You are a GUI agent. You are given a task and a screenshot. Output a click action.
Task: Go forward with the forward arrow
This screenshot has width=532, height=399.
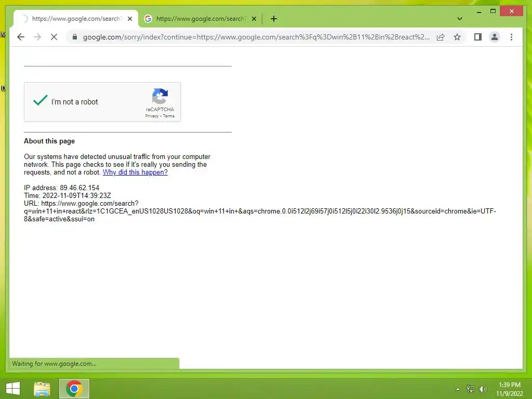coord(37,37)
